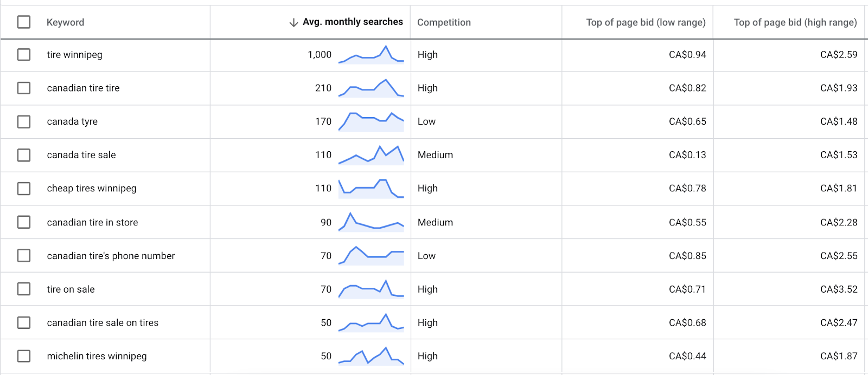Viewport: 868px width, 375px height.
Task: Sort by Top of page bid (high range)
Action: pyautogui.click(x=795, y=22)
